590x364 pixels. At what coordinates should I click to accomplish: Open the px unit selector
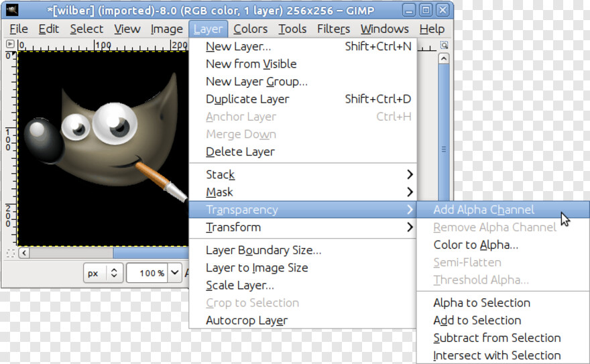pyautogui.click(x=103, y=273)
